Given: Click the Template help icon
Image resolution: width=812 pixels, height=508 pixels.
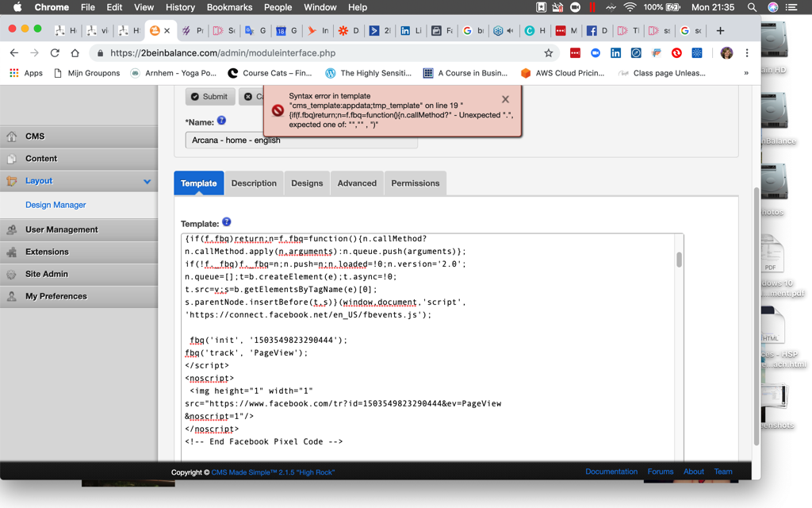Looking at the screenshot, I should click(x=226, y=222).
